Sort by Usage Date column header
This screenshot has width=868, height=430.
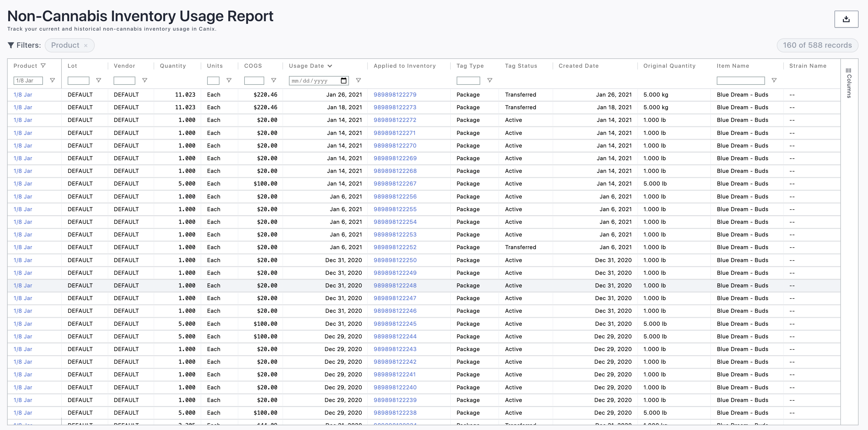coord(306,66)
